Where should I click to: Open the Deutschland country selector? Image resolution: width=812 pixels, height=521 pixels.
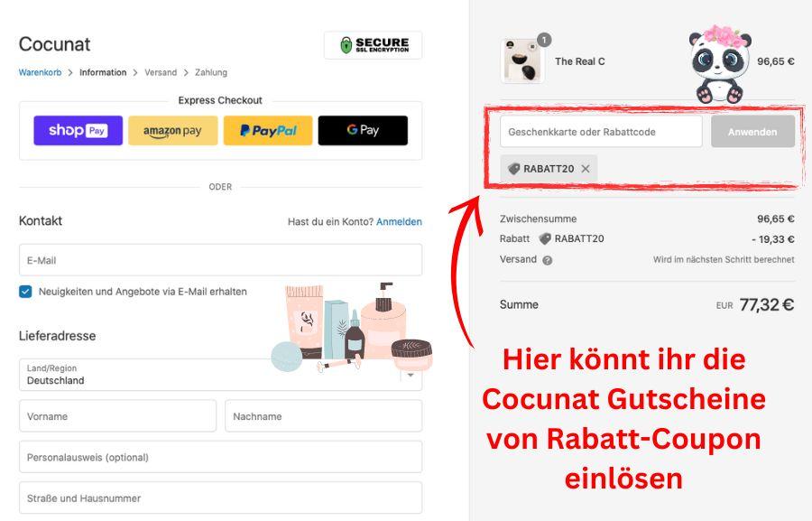pyautogui.click(x=221, y=375)
